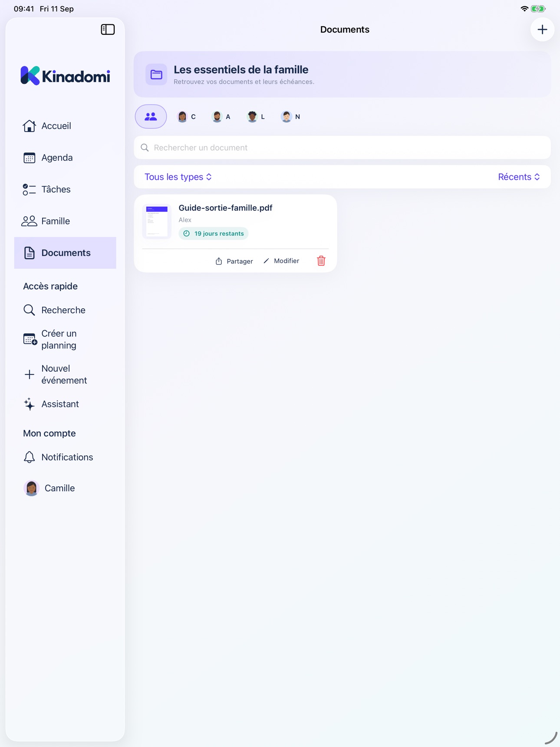Click the Kinadomi logo

click(x=66, y=76)
